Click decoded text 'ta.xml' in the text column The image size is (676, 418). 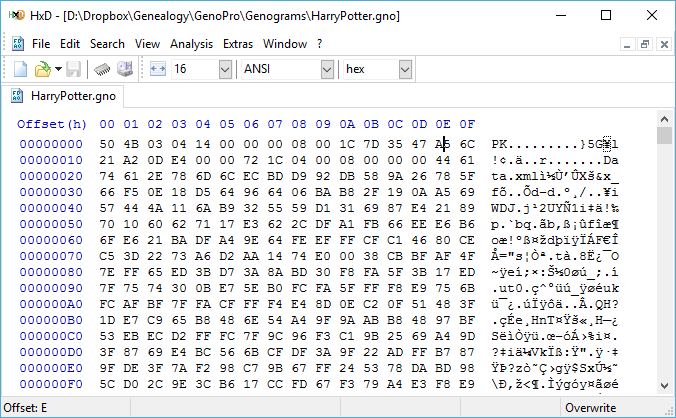pyautogui.click(x=514, y=176)
